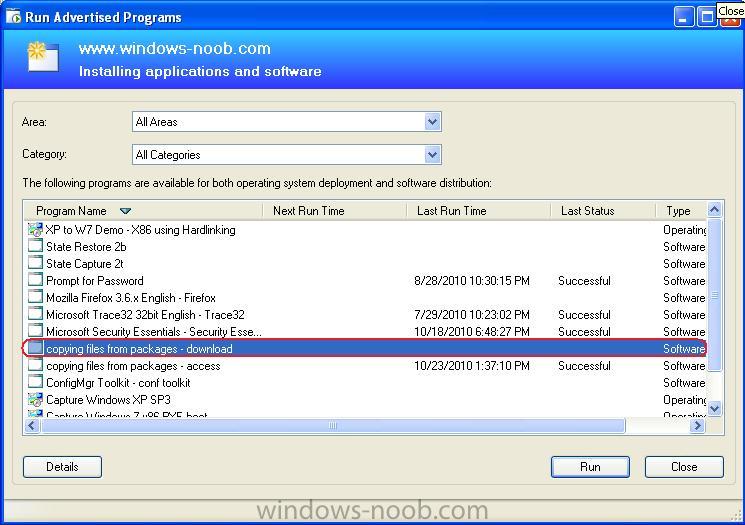Viewport: 745px width, 525px height.
Task: Click icon of copying files - download row
Action: (35, 348)
